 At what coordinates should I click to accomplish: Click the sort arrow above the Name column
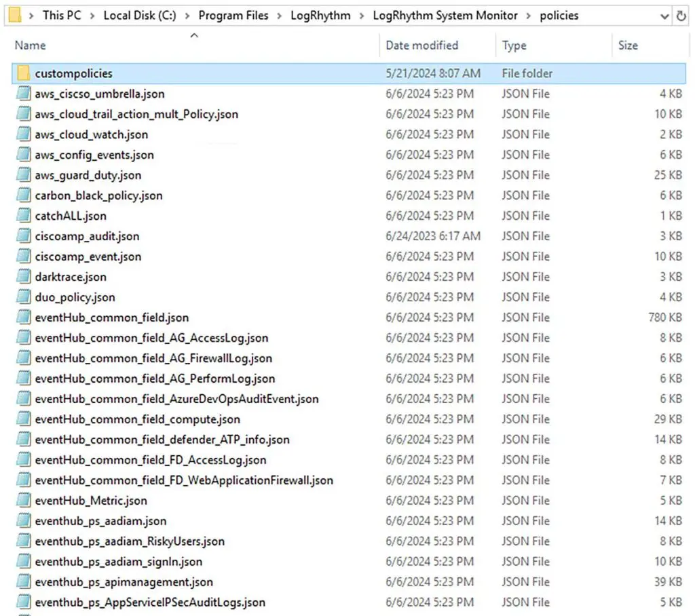click(x=193, y=34)
